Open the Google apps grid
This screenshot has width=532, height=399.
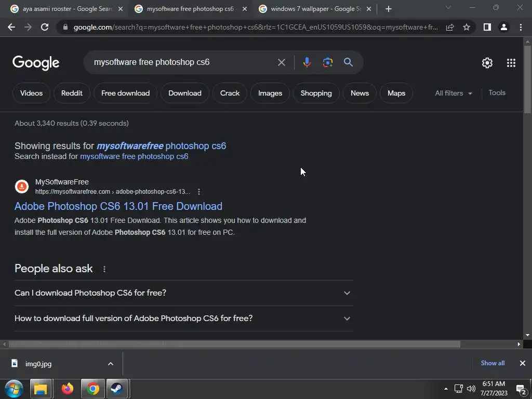click(x=511, y=63)
